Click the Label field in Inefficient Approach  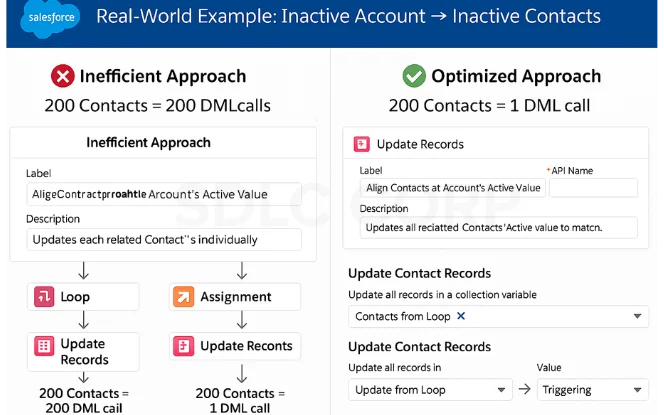164,194
